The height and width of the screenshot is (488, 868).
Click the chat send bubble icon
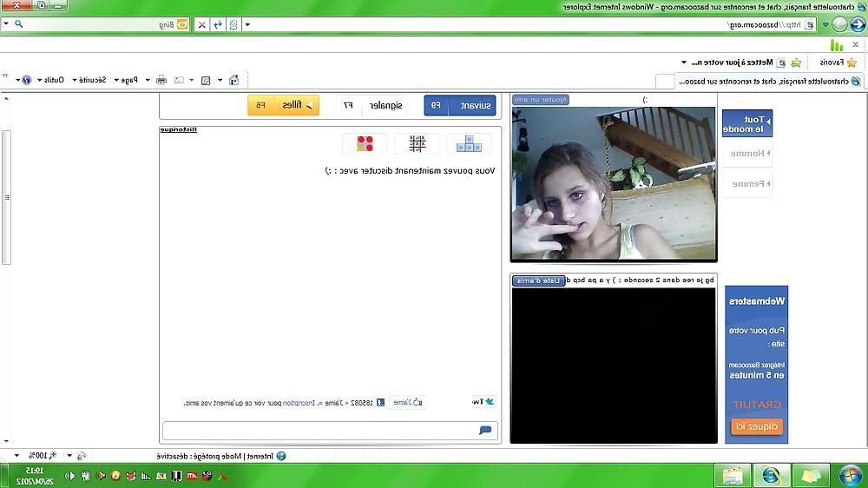coord(485,431)
